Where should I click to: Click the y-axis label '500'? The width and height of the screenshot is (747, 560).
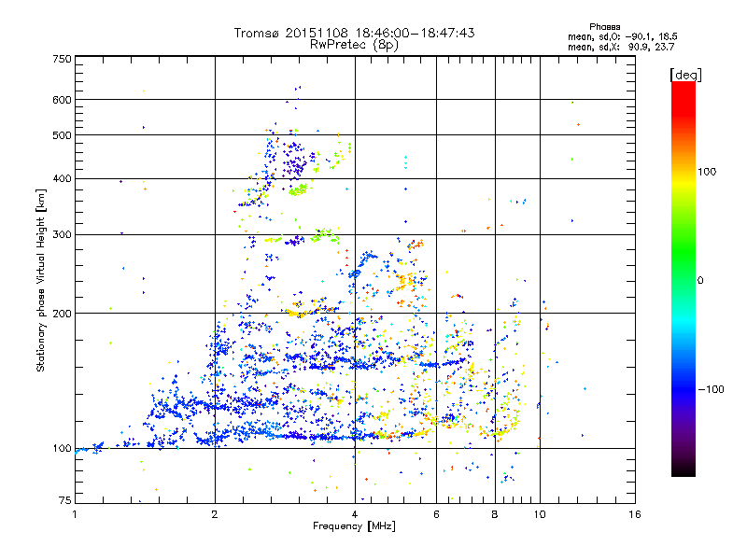(x=62, y=135)
